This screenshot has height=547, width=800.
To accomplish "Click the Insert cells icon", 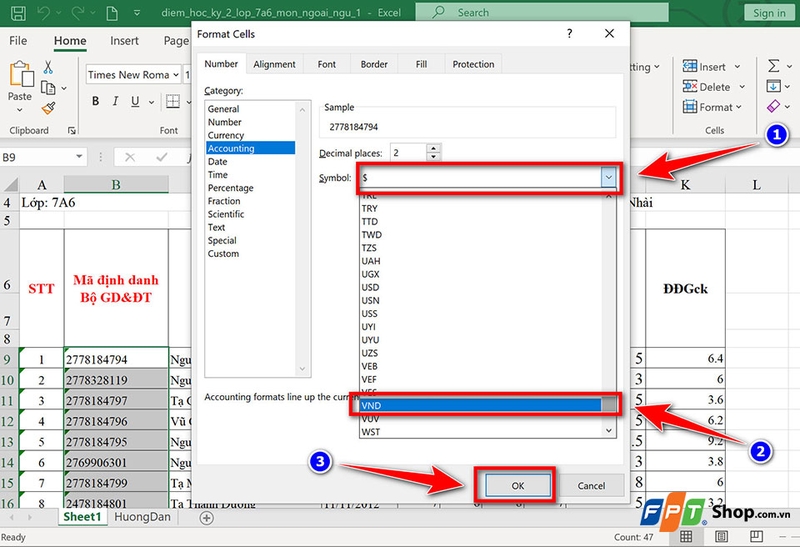I will pos(690,66).
